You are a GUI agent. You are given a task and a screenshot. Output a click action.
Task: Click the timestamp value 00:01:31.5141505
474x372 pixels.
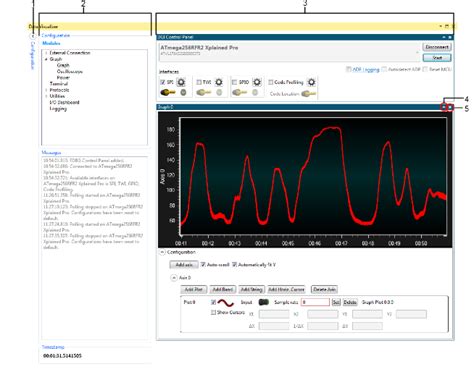click(62, 356)
